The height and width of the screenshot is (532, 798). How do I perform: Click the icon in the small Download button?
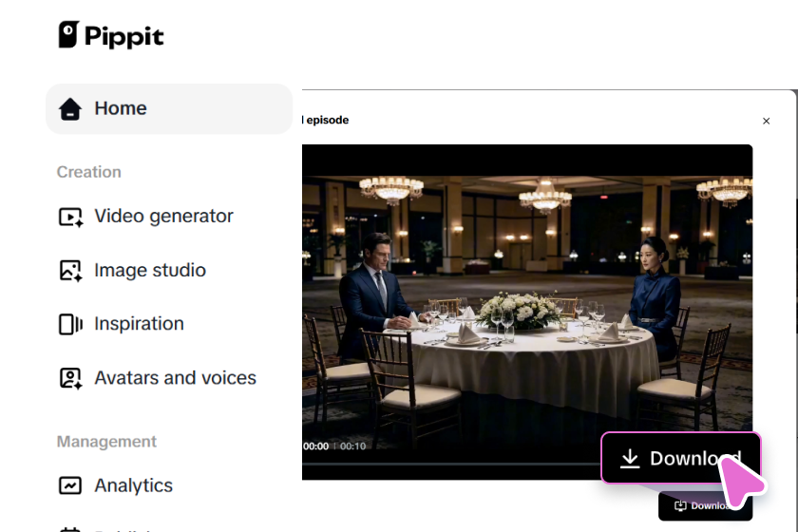pos(680,505)
